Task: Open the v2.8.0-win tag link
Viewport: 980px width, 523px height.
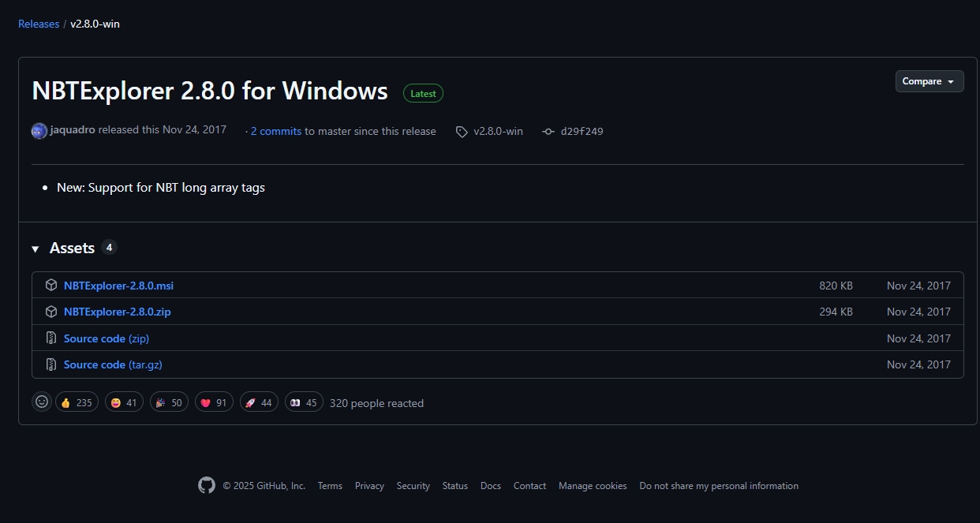Action: coord(498,131)
